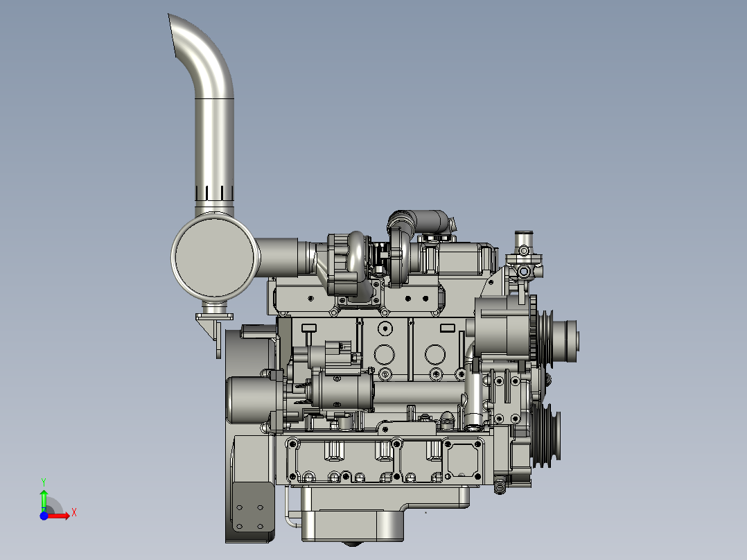Select the rear mounting bracket with four holes

254,507
